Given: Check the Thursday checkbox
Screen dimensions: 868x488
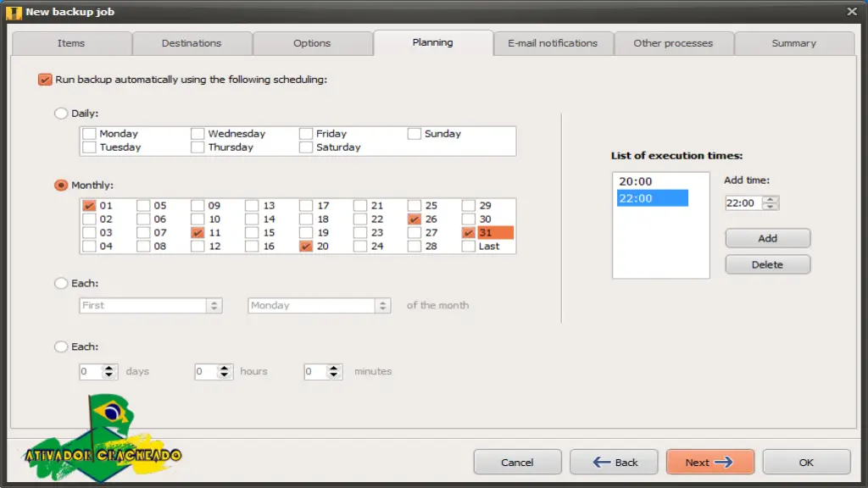Looking at the screenshot, I should pyautogui.click(x=198, y=147).
